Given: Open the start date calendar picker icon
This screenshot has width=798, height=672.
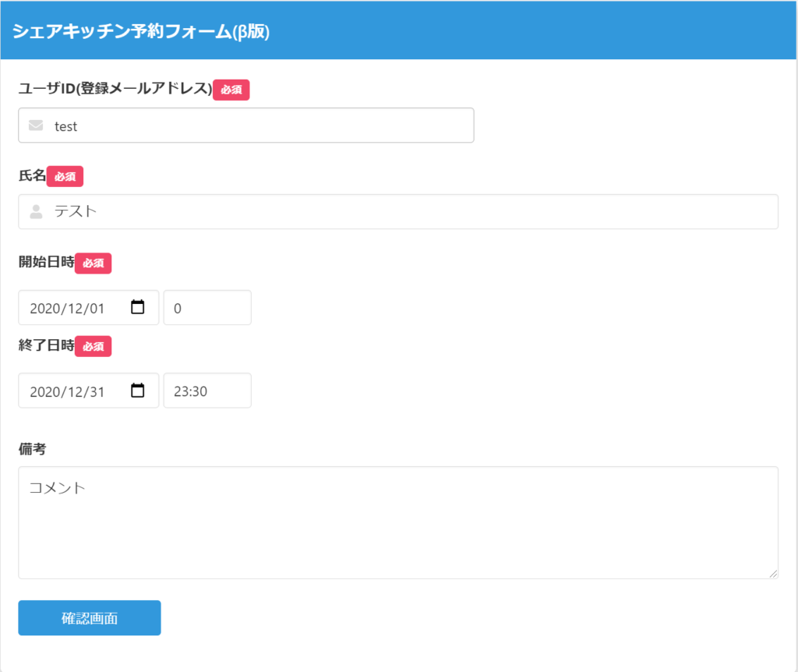Looking at the screenshot, I should pos(137,307).
